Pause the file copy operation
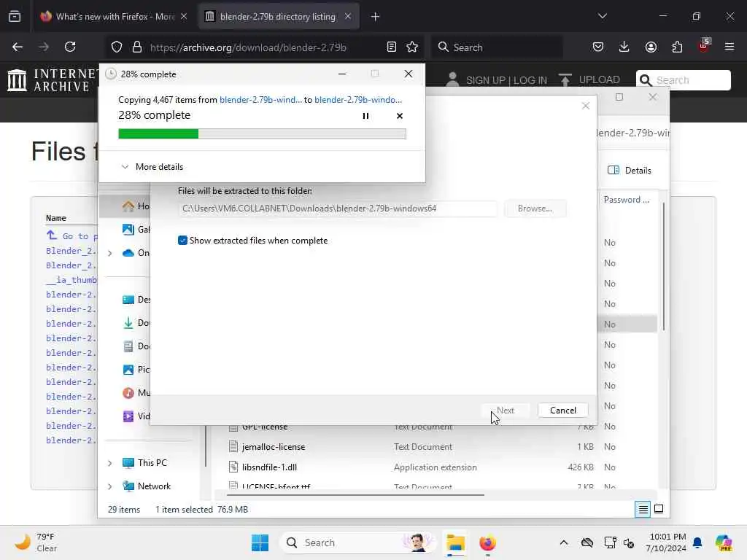This screenshot has height=560, width=747. pyautogui.click(x=365, y=116)
